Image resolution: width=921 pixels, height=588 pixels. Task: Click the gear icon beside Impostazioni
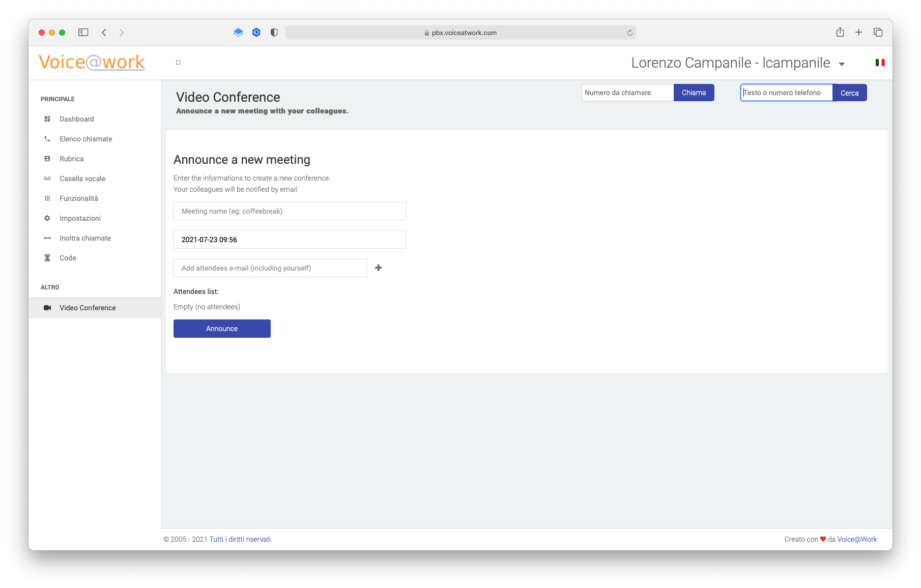pos(47,218)
